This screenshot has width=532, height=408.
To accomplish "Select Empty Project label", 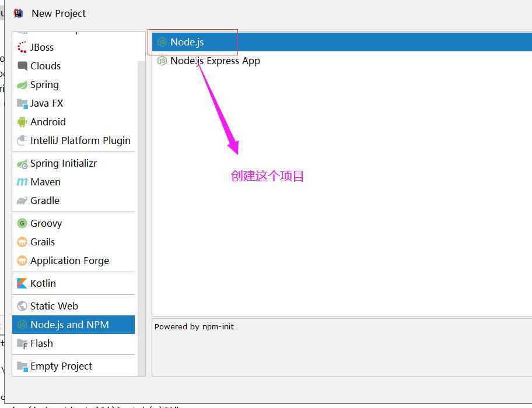I will [x=61, y=366].
